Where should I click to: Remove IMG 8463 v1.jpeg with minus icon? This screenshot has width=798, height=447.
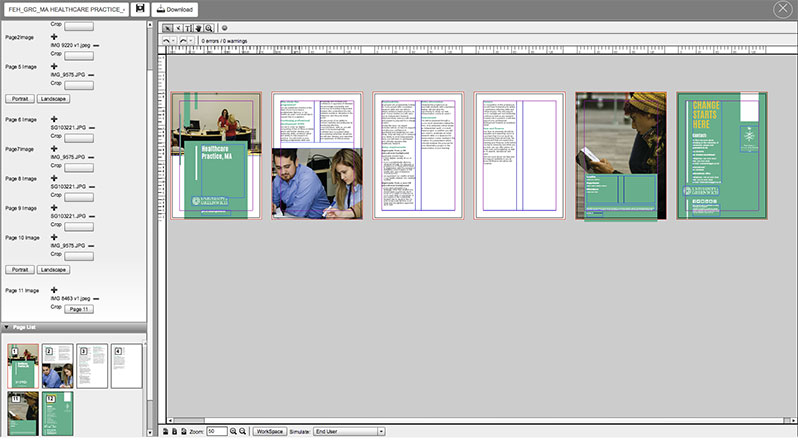pyautogui.click(x=96, y=299)
